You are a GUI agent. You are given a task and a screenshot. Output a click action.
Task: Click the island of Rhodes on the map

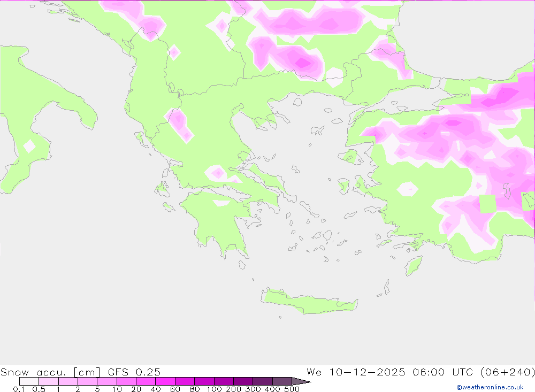point(414,265)
